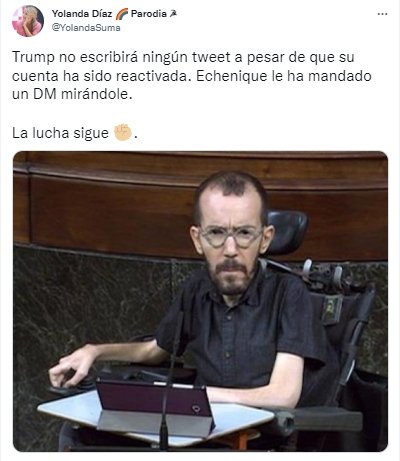Screen dimensions: 400x461
Task: Click the microphone stand in the photo
Action: (x=169, y=380)
